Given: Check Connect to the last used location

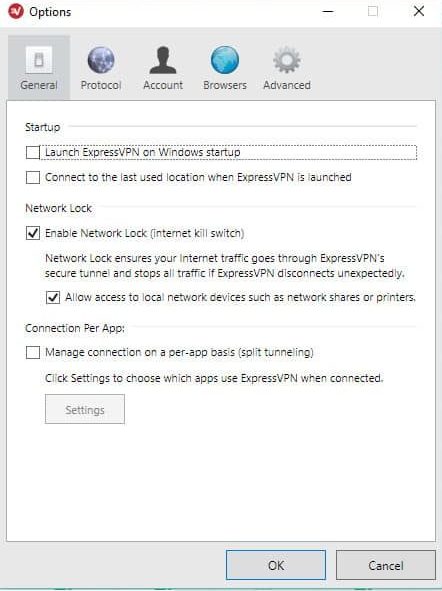Looking at the screenshot, I should click(33, 177).
